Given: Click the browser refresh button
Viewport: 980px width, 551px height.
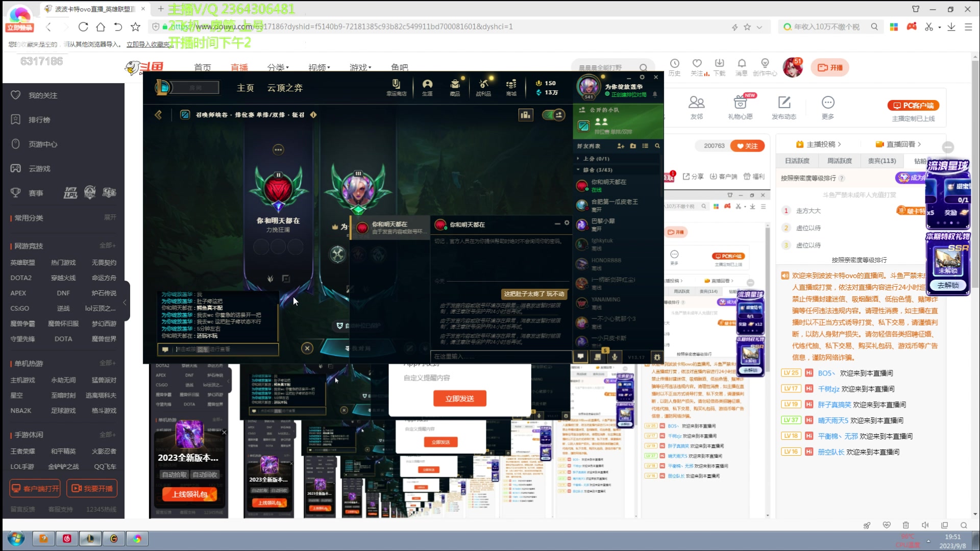Looking at the screenshot, I should point(83,27).
